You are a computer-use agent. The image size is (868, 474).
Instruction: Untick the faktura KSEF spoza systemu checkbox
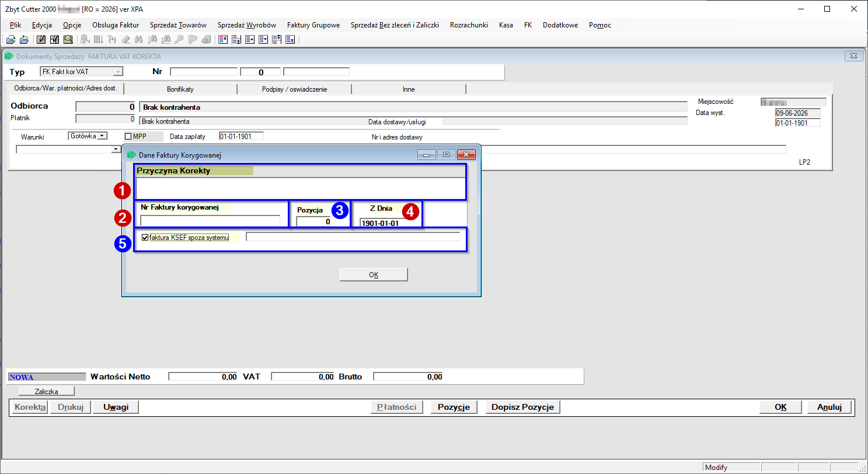[145, 238]
